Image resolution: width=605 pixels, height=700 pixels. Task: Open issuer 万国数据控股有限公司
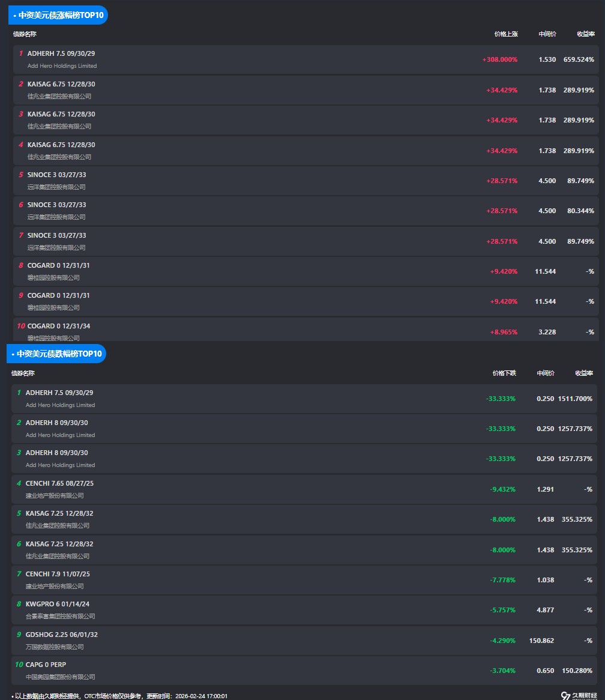pyautogui.click(x=55, y=647)
